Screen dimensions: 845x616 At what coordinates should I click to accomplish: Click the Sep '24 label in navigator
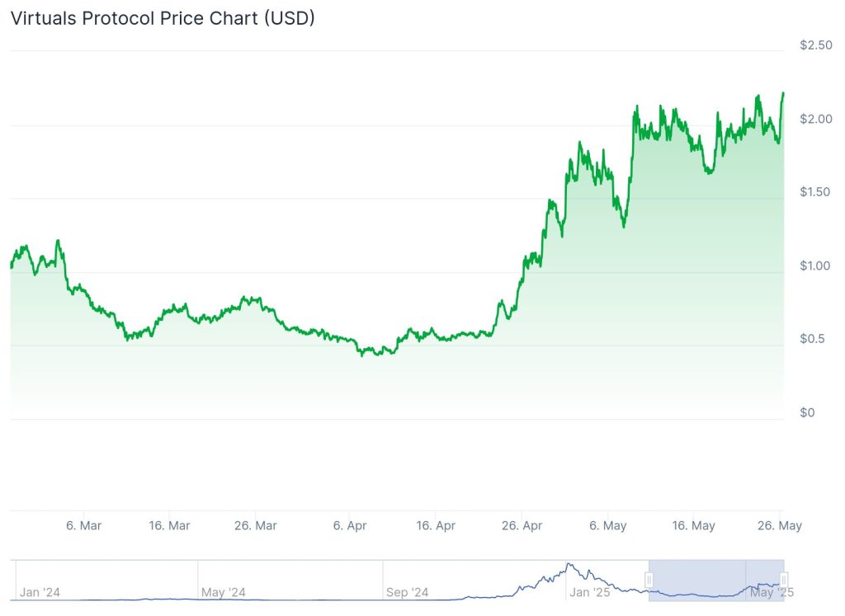407,592
